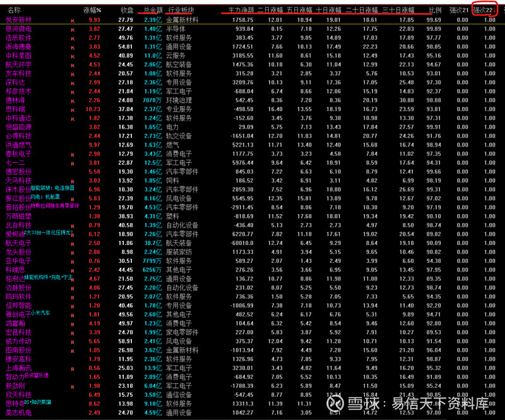Open the 鸿富瀚 stock row

[x=15, y=323]
